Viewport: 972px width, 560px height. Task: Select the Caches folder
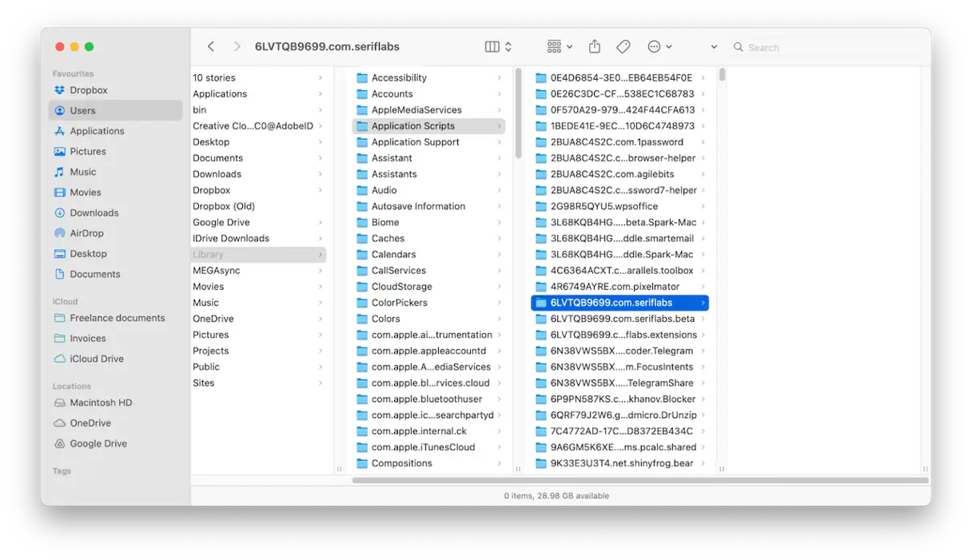click(428, 238)
